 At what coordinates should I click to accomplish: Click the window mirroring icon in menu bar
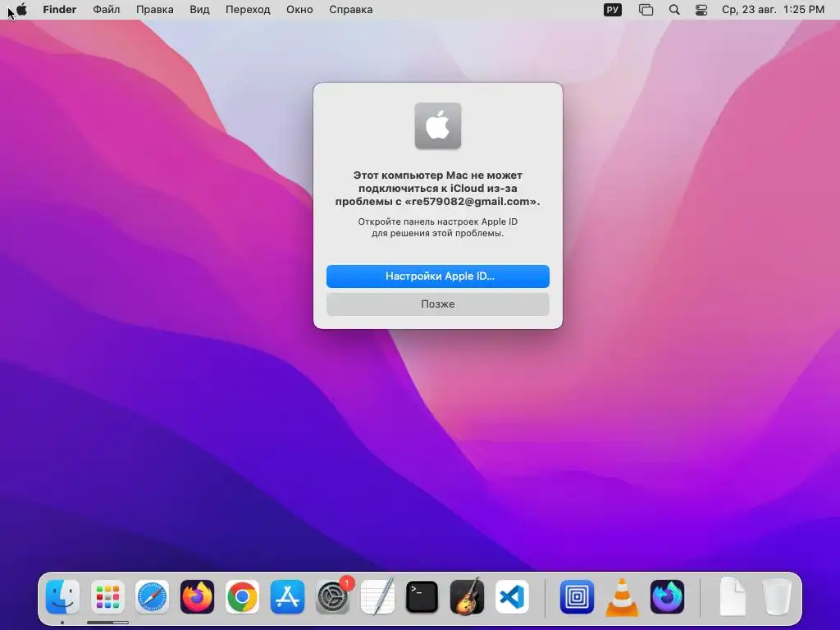tap(646, 10)
